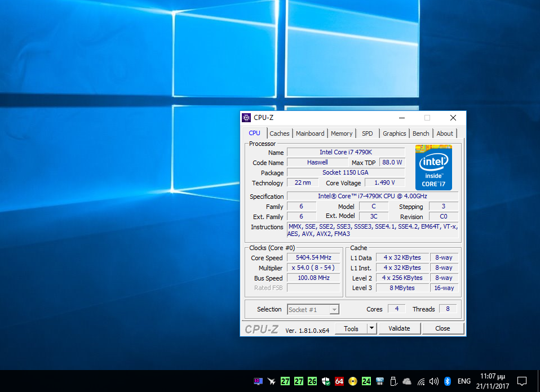The height and width of the screenshot is (392, 540).
Task: Switch to the Mainboard tab
Action: tap(310, 133)
